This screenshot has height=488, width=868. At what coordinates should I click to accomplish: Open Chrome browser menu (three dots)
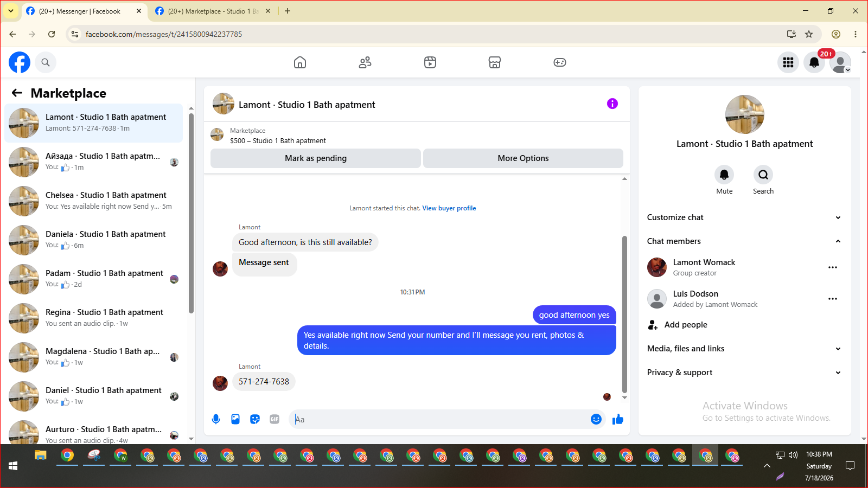tap(856, 34)
